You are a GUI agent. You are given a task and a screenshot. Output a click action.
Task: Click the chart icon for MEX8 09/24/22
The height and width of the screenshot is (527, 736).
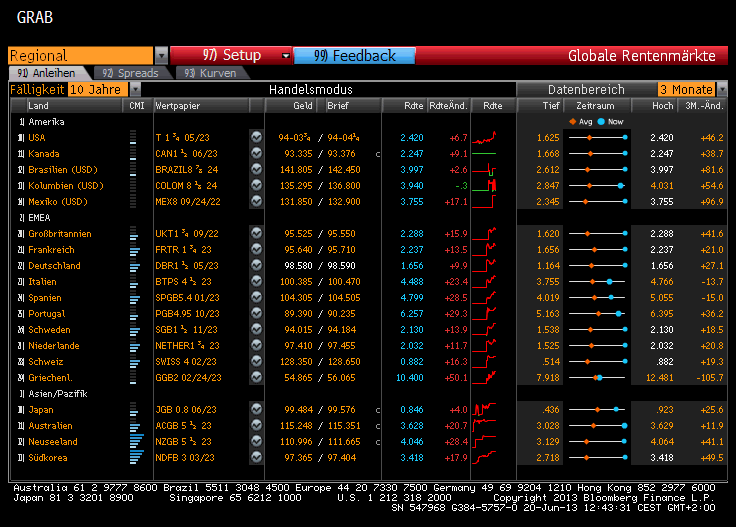coord(256,201)
